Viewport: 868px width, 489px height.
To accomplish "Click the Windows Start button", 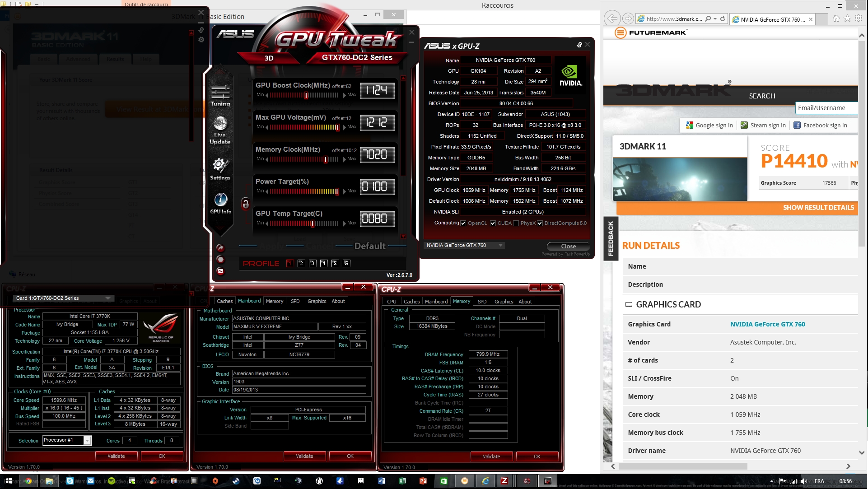I will [x=8, y=481].
